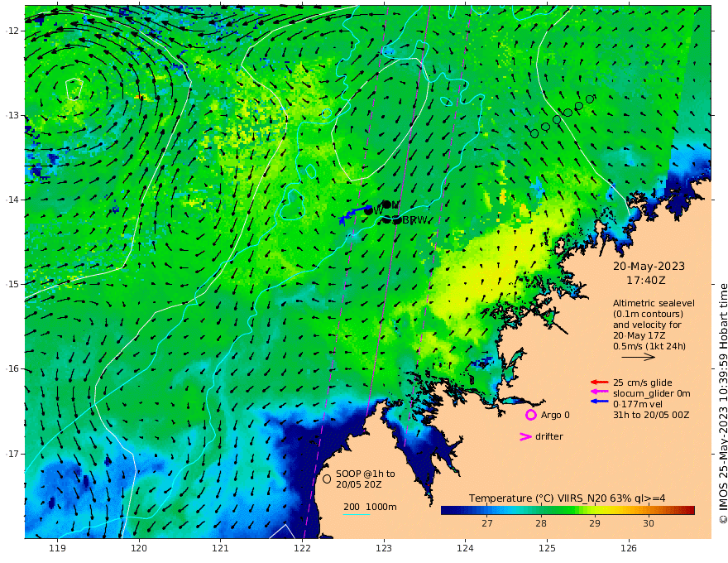Click the 'SOOP @1h to' legend text

pos(366,474)
